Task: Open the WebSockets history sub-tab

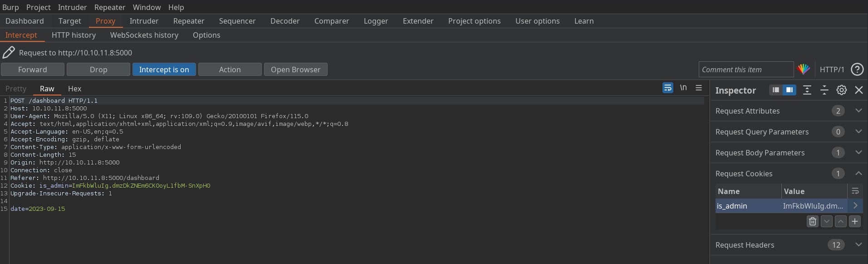Action: 144,35
